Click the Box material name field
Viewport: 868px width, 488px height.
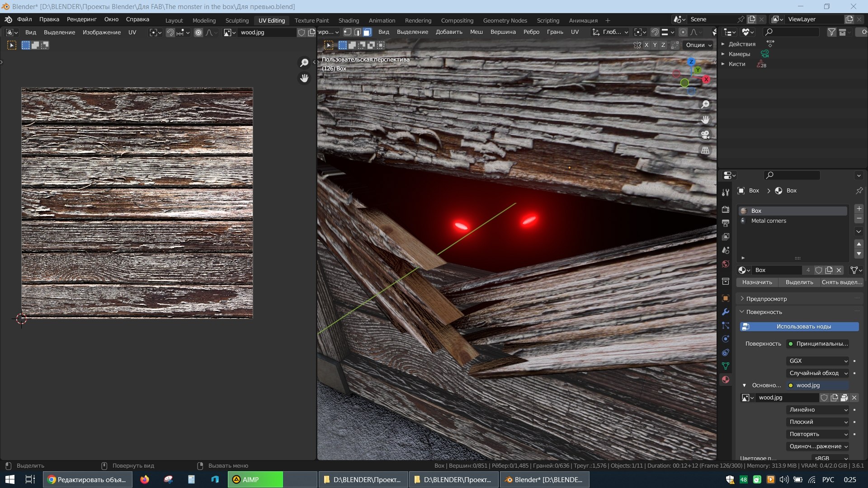(777, 270)
